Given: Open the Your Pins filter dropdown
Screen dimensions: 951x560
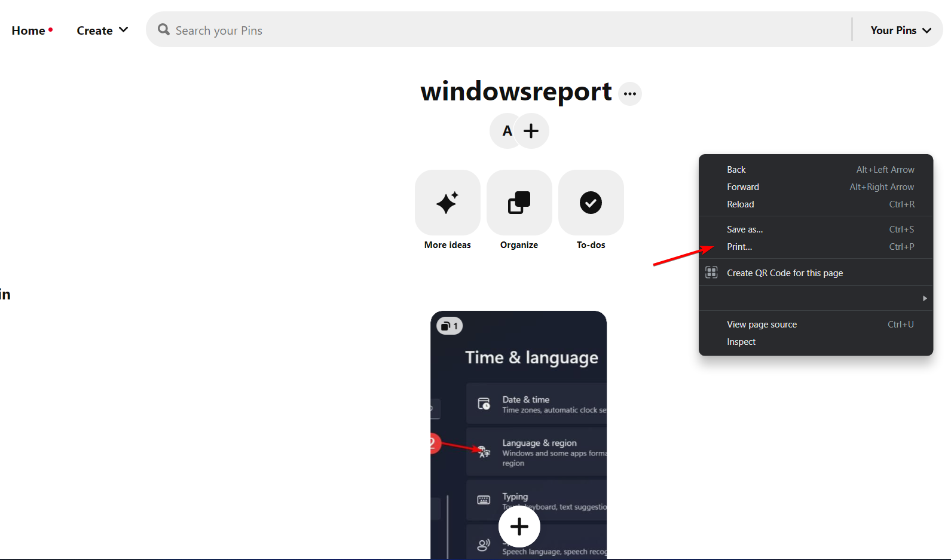Looking at the screenshot, I should pyautogui.click(x=901, y=30).
